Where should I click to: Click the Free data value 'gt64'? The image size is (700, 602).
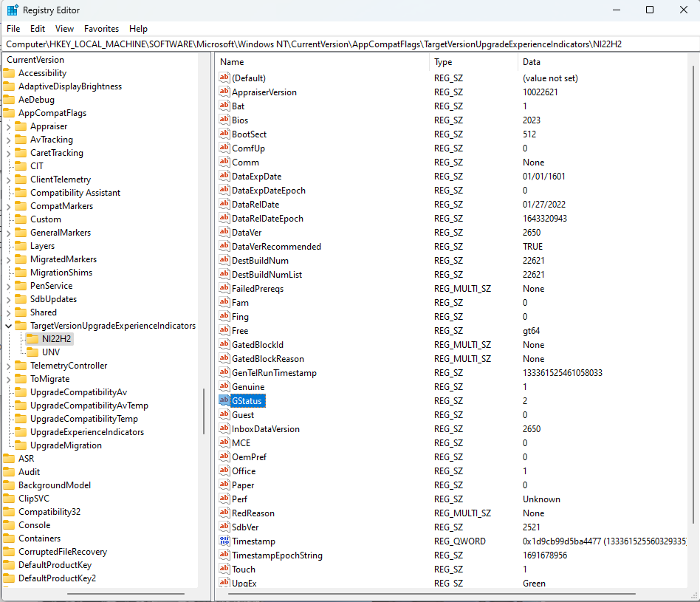pos(531,330)
